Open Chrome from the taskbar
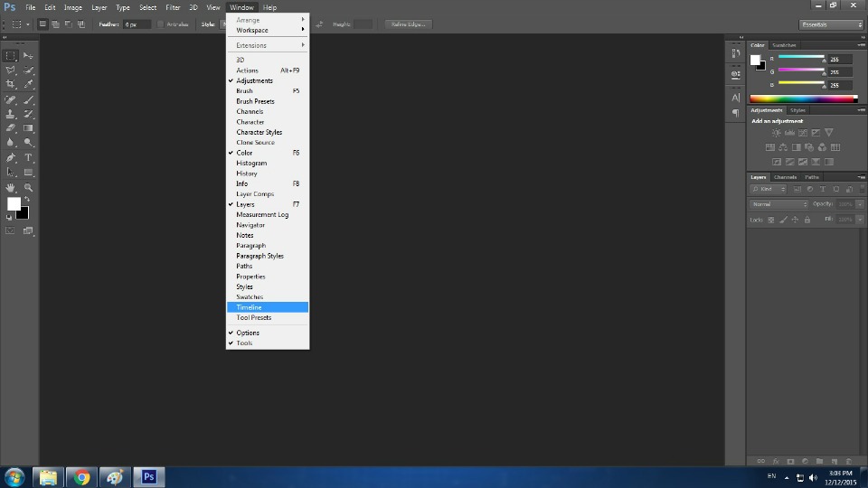The image size is (868, 488). point(81,477)
